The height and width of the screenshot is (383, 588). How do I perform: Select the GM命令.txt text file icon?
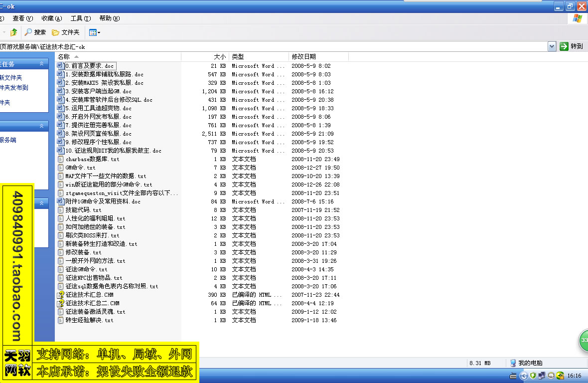click(61, 168)
